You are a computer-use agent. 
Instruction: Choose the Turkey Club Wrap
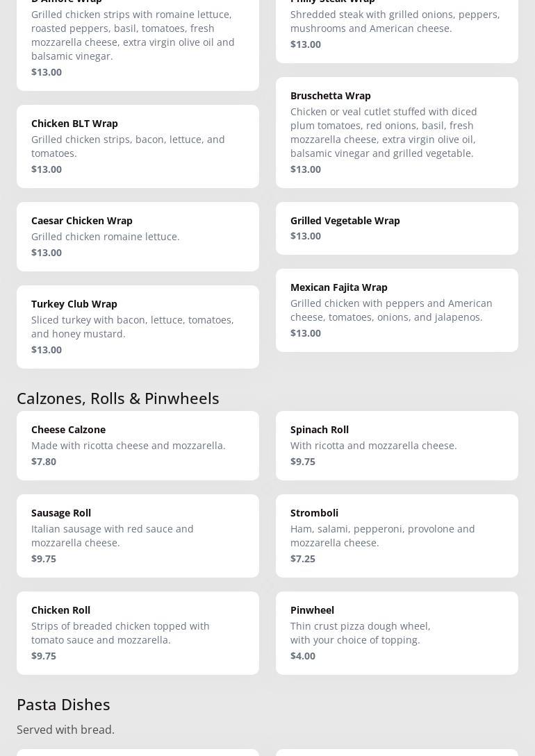tap(138, 326)
